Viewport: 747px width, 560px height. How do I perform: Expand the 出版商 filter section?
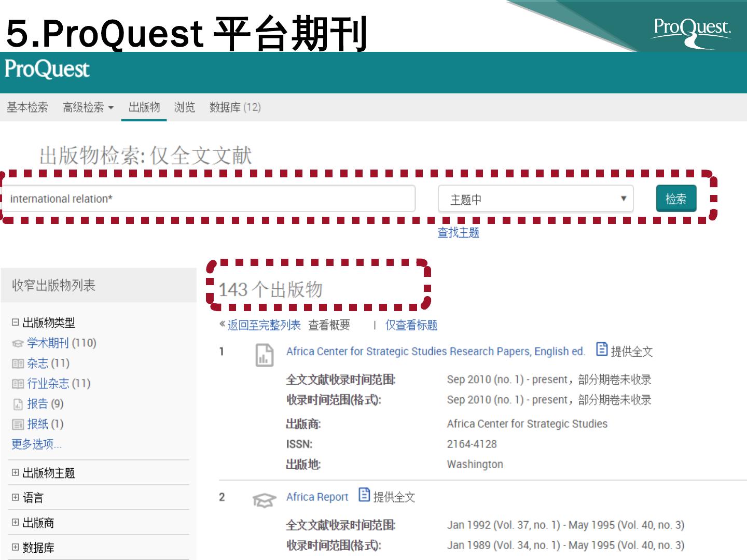pyautogui.click(x=15, y=522)
